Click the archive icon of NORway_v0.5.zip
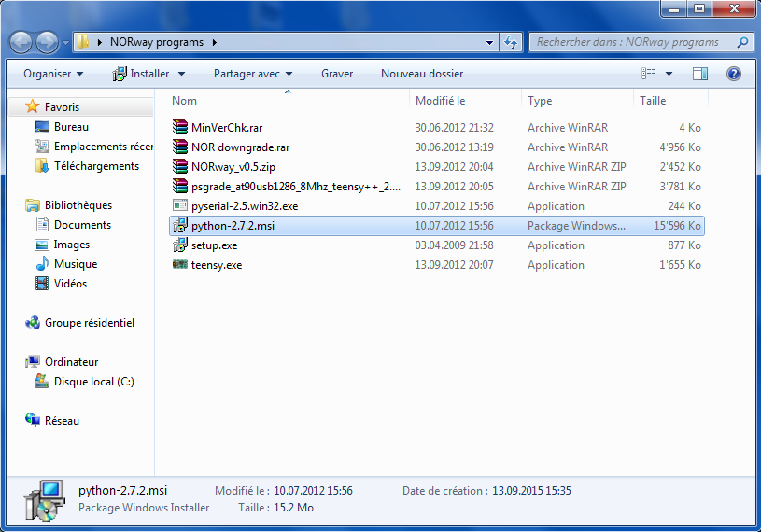Viewport: 761px width, 532px height. tap(180, 166)
